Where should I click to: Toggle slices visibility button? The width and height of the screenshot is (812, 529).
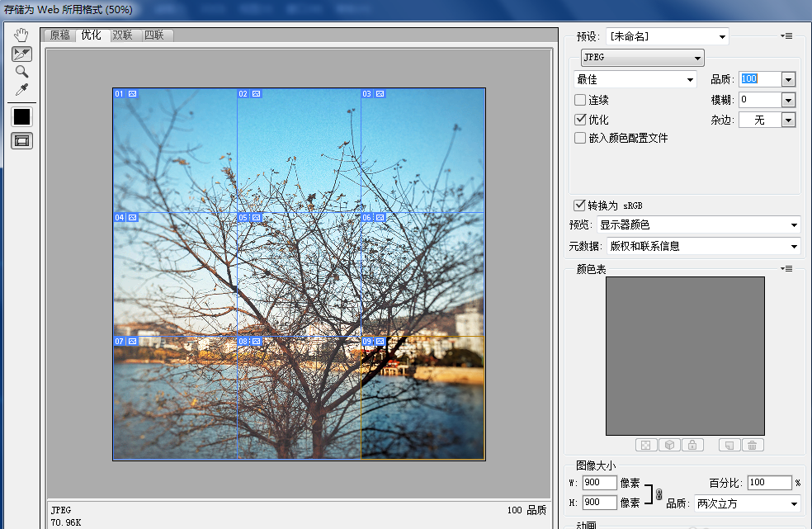point(21,141)
